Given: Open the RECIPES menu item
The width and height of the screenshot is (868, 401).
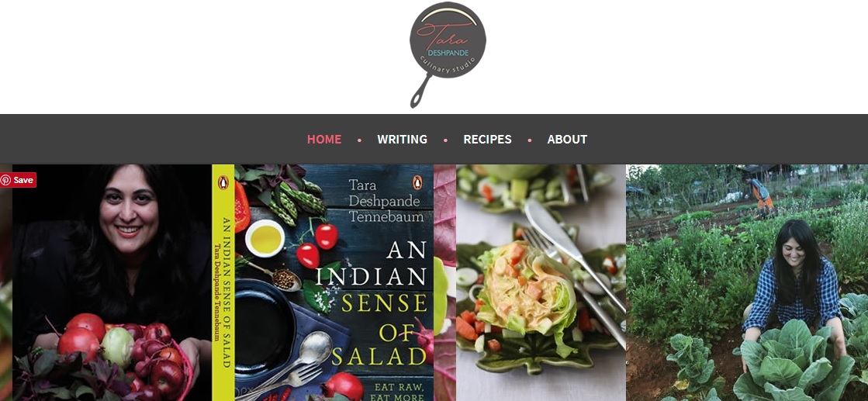Looking at the screenshot, I should (487, 139).
